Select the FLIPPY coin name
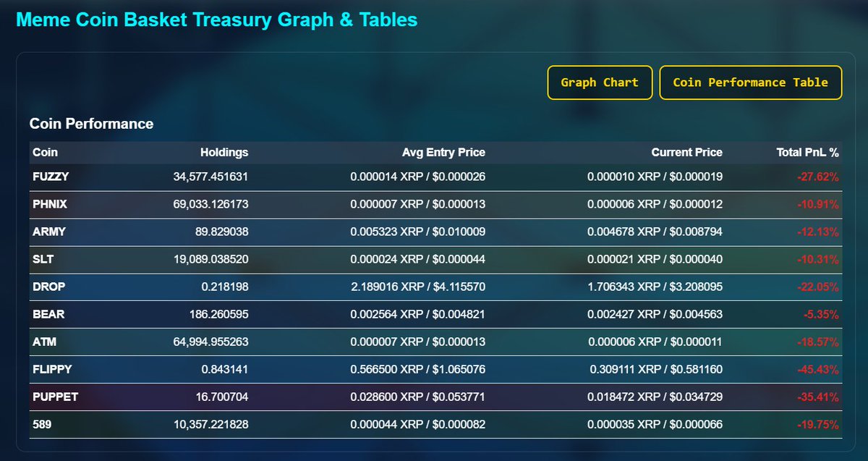This screenshot has height=461, width=868. point(52,369)
